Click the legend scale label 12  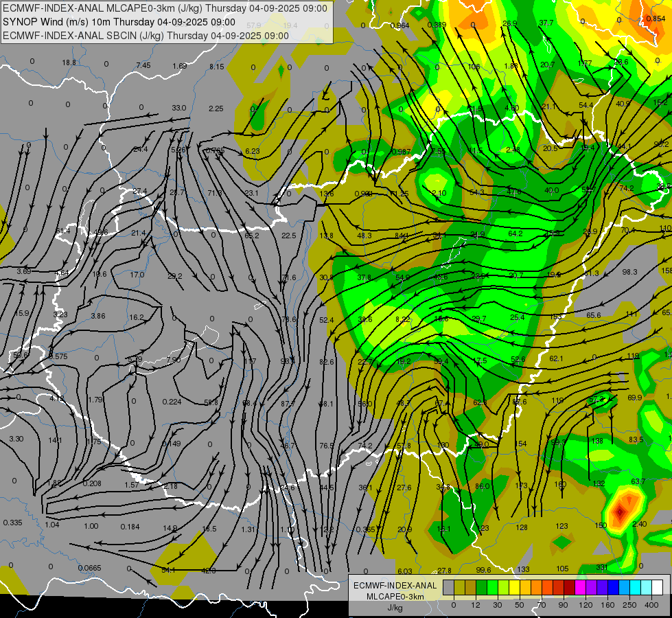(x=476, y=605)
